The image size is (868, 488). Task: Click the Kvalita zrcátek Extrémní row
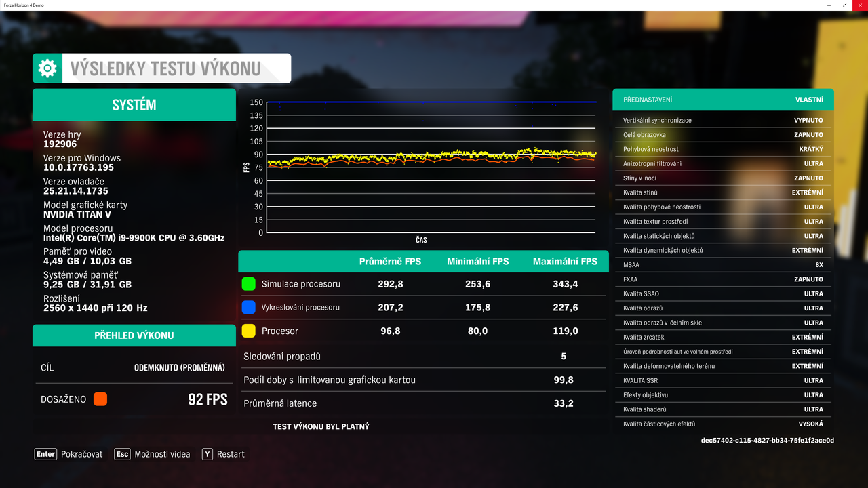723,337
